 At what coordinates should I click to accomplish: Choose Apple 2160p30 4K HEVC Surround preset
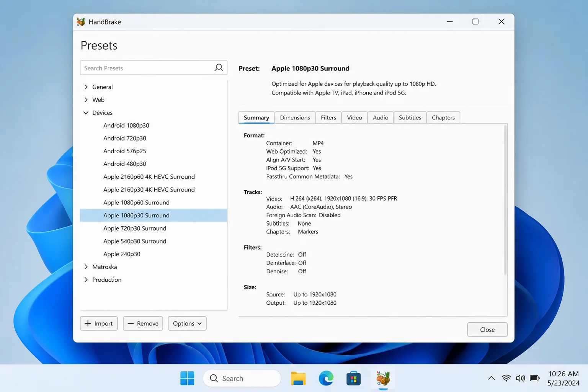coord(149,189)
